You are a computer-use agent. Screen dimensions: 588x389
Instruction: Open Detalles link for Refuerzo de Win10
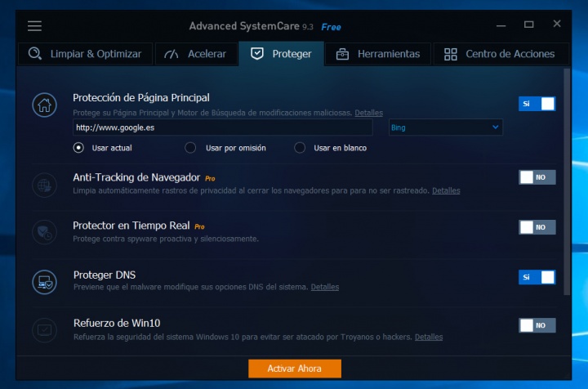tap(429, 337)
